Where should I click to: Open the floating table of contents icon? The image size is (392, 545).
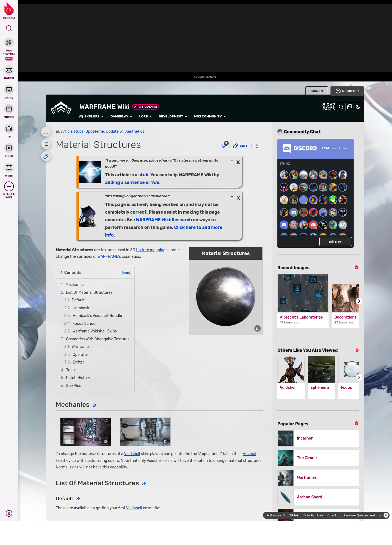point(46,144)
